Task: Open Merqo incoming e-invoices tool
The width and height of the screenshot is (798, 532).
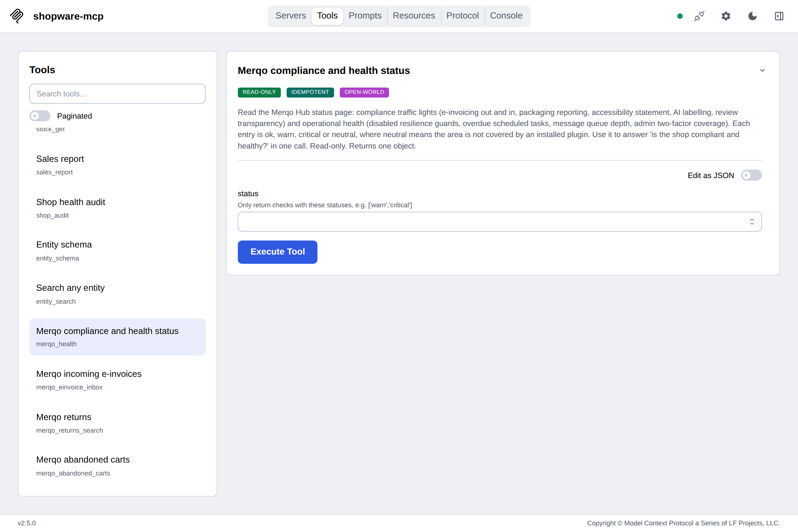Action: pyautogui.click(x=117, y=380)
